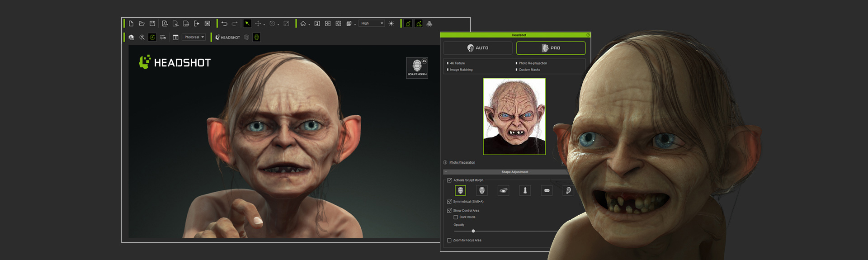Viewport: 868px width, 260px height.
Task: Click the HEADSHOT toolbar button
Action: coord(228,38)
